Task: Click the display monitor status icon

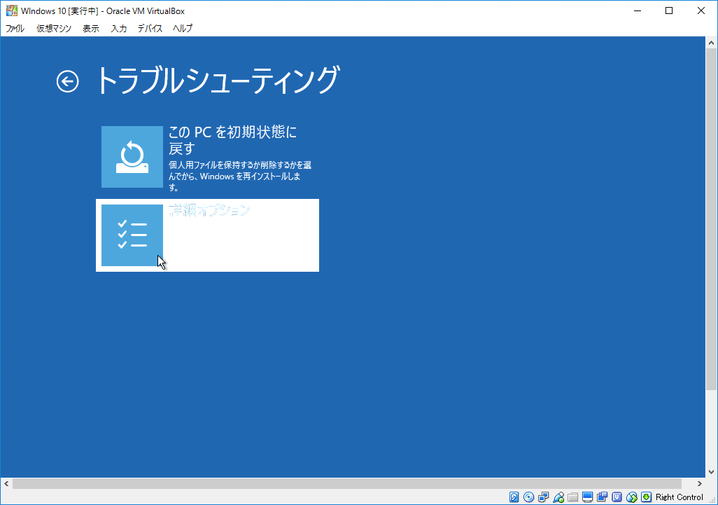Action: [x=587, y=497]
